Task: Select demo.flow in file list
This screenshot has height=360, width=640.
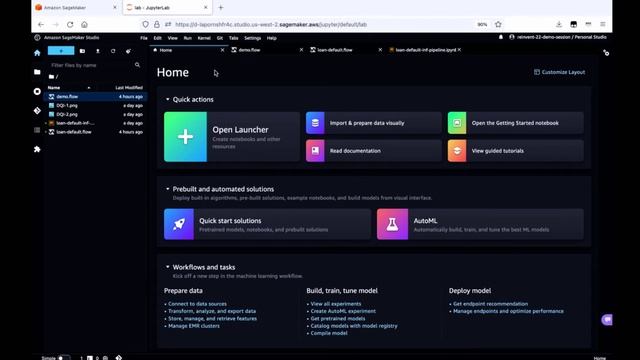Action: click(96, 97)
